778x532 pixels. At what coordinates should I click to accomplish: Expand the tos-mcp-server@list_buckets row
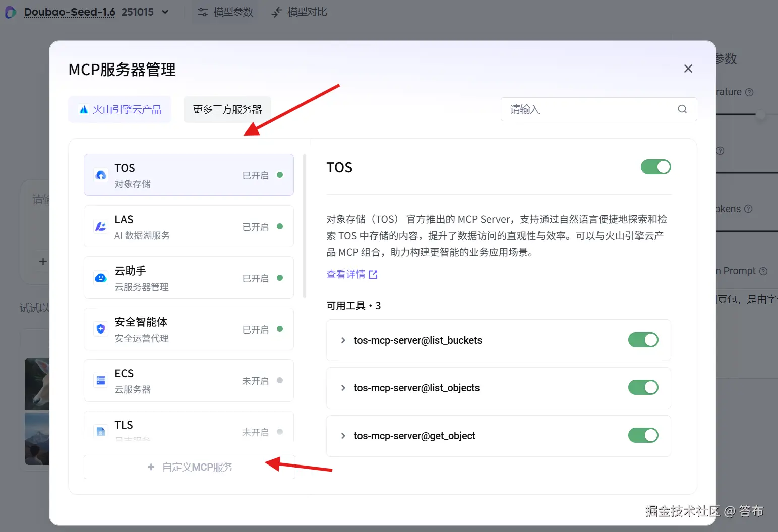343,340
